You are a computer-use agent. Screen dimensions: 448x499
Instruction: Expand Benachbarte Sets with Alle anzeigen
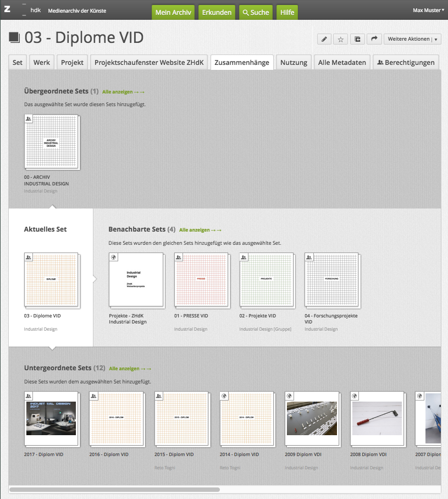[200, 230]
